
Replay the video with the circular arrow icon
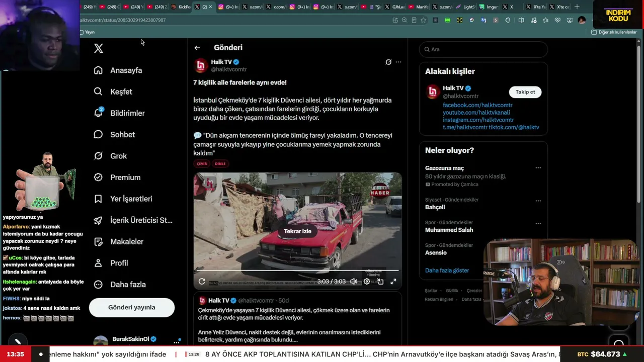coord(202,282)
